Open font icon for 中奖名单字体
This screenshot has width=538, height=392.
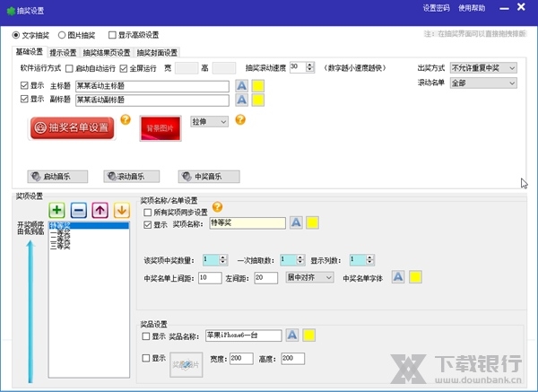click(398, 276)
